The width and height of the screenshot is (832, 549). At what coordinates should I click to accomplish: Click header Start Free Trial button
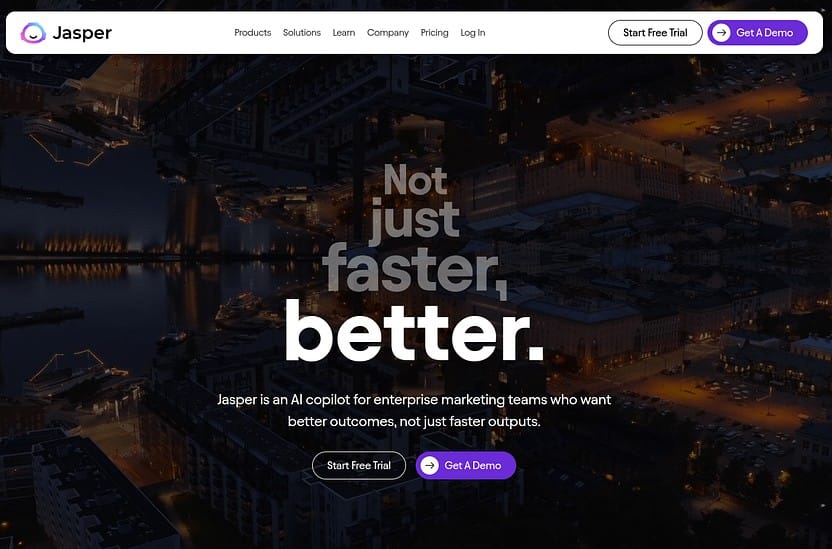point(655,33)
